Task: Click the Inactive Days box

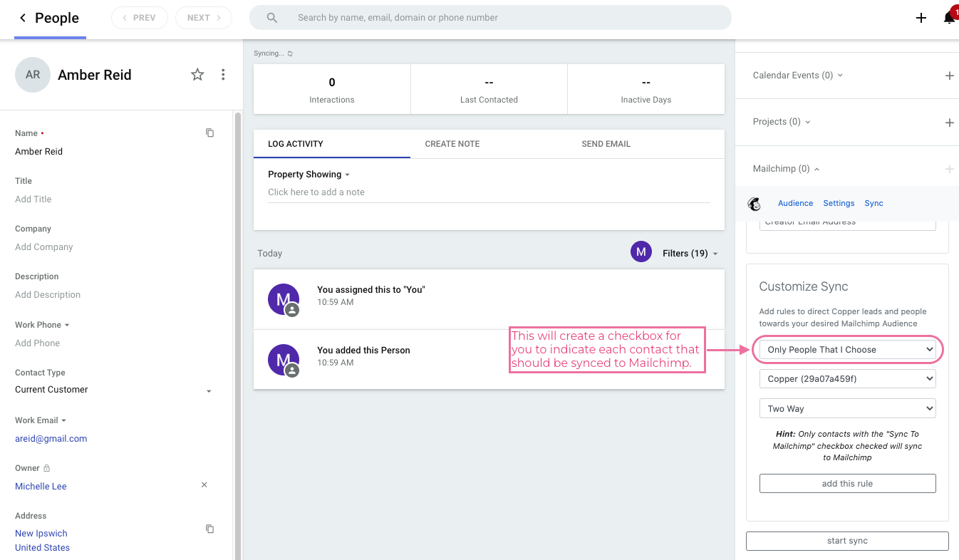Action: 646,89
